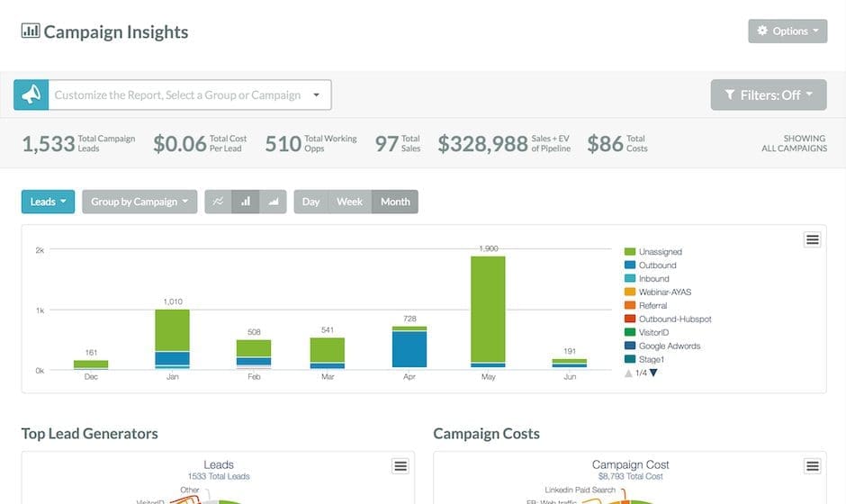Image resolution: width=846 pixels, height=504 pixels.
Task: Go to next legend page arrow
Action: click(x=653, y=373)
